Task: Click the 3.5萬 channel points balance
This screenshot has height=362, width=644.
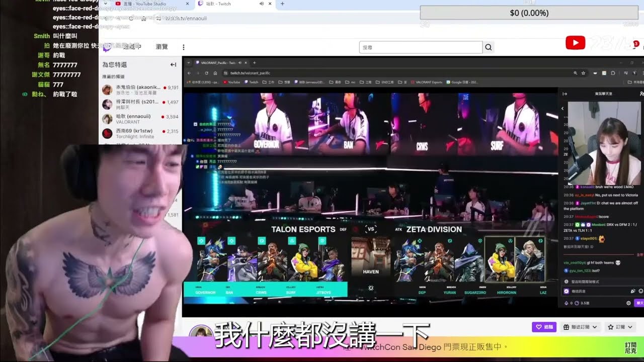Action: coord(581,303)
